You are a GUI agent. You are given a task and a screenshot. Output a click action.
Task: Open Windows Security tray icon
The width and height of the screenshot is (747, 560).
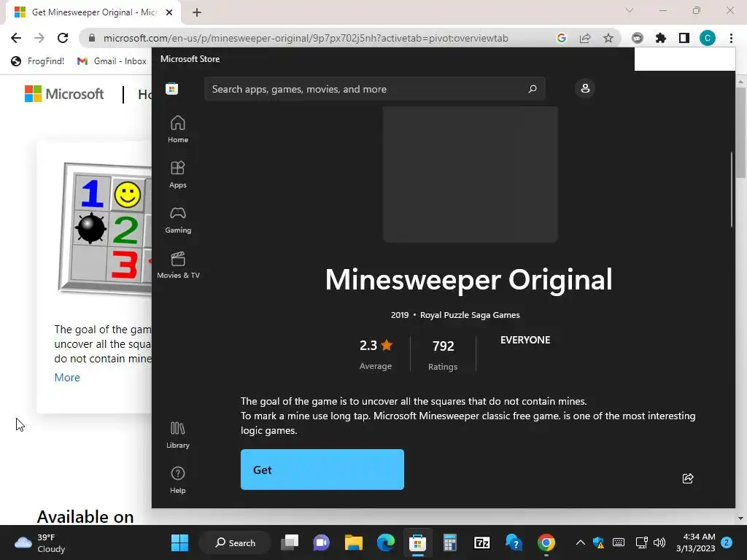click(598, 542)
